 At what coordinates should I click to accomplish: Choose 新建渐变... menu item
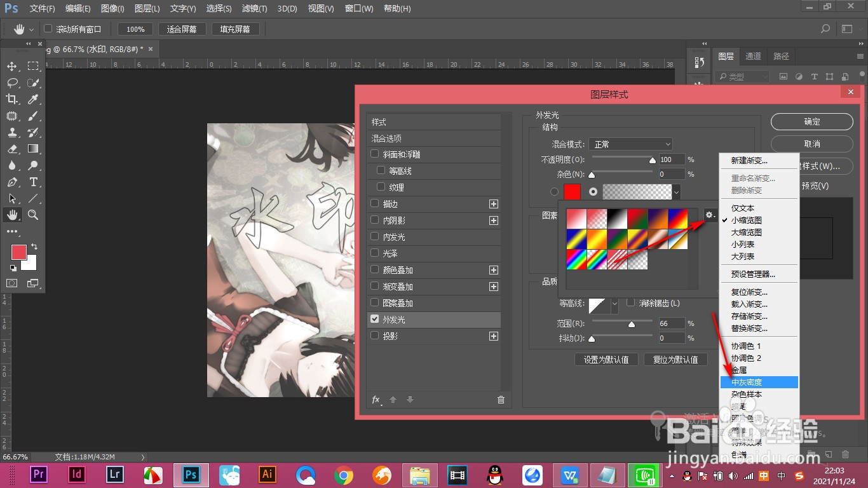click(x=759, y=161)
